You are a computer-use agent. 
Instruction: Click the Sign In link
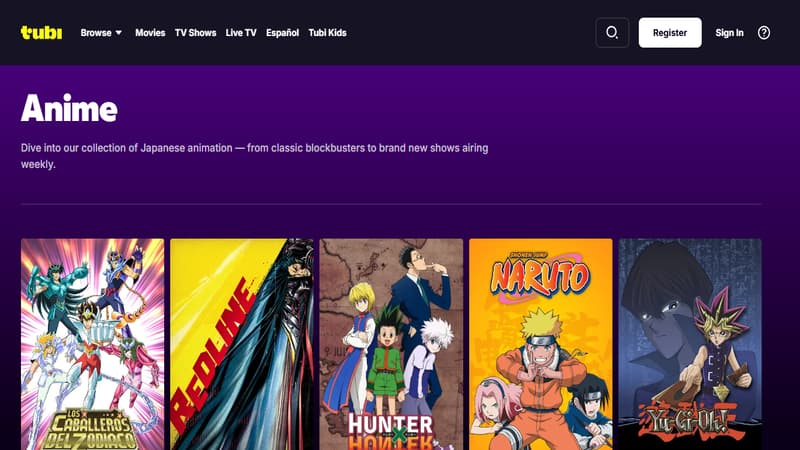point(729,33)
